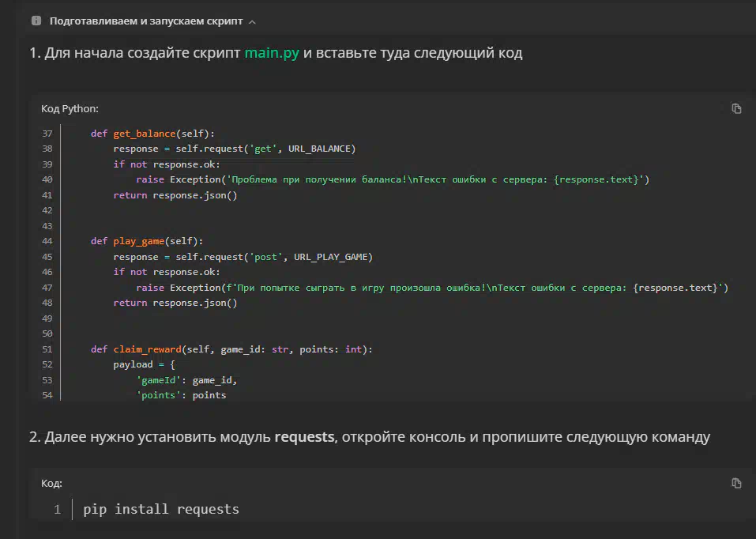This screenshot has width=756, height=539.
Task: Click the 'При попытке сыграть в игру' exception line
Action: tap(432, 288)
